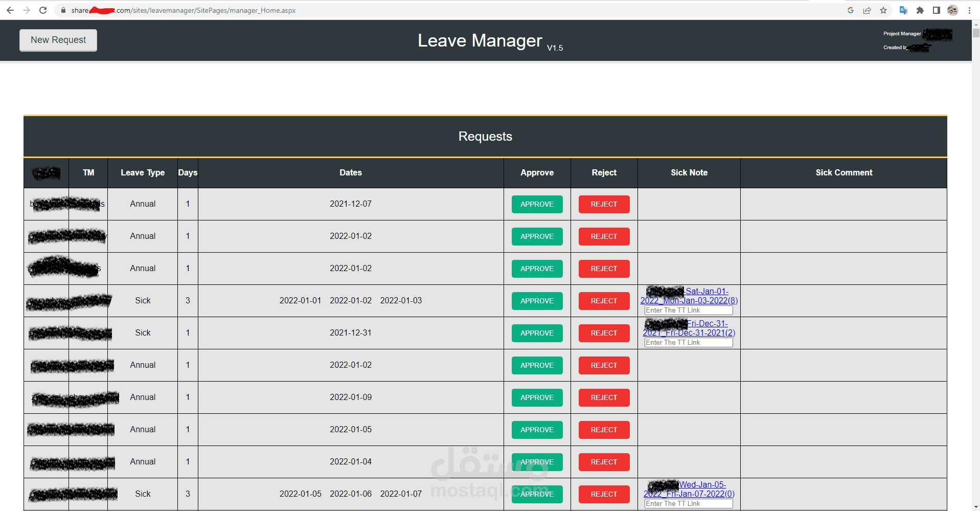The height and width of the screenshot is (511, 980).
Task: Click the site security lock icon
Action: point(63,10)
